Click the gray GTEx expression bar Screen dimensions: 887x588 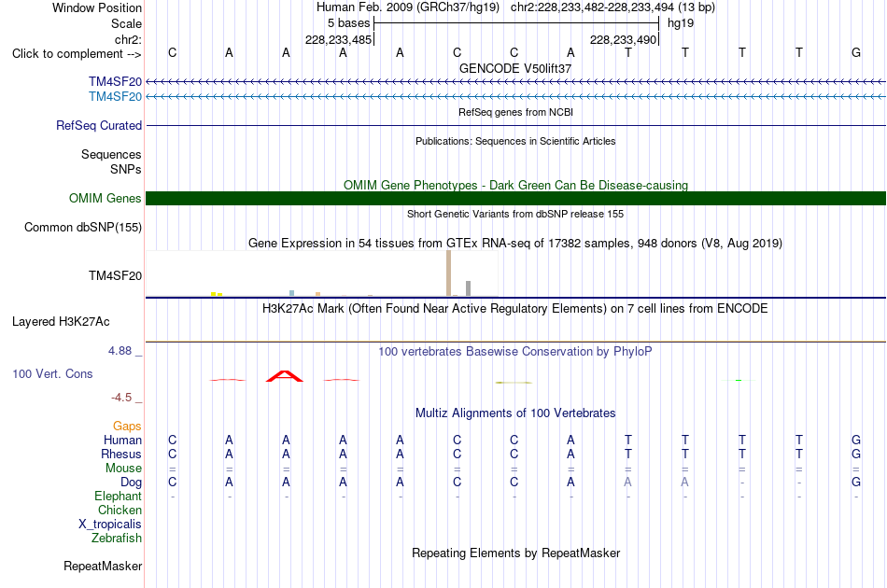tap(469, 288)
